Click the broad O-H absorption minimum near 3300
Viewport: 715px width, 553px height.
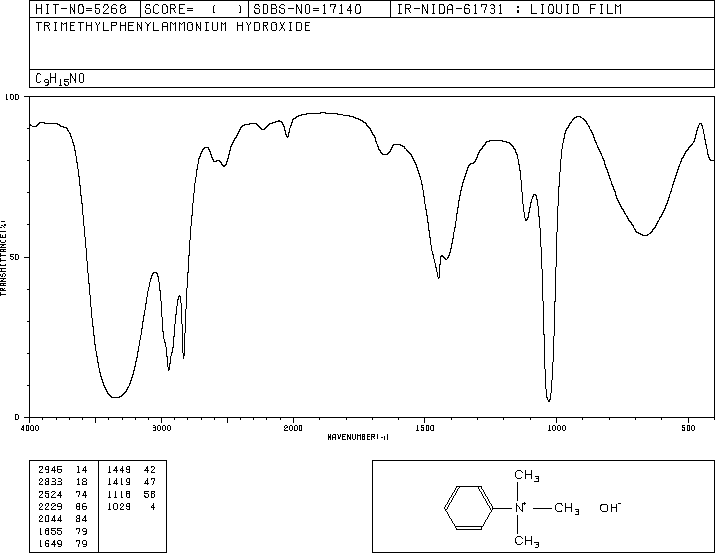116,397
